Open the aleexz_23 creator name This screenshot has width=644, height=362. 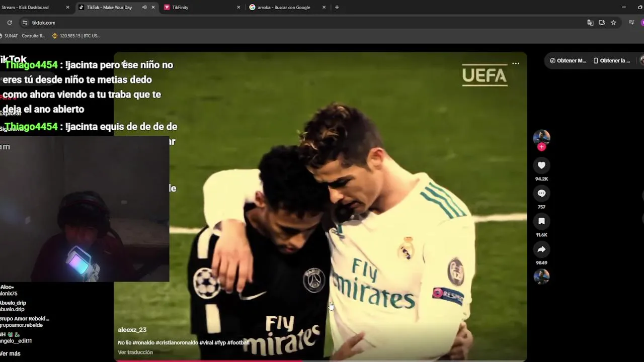(132, 330)
